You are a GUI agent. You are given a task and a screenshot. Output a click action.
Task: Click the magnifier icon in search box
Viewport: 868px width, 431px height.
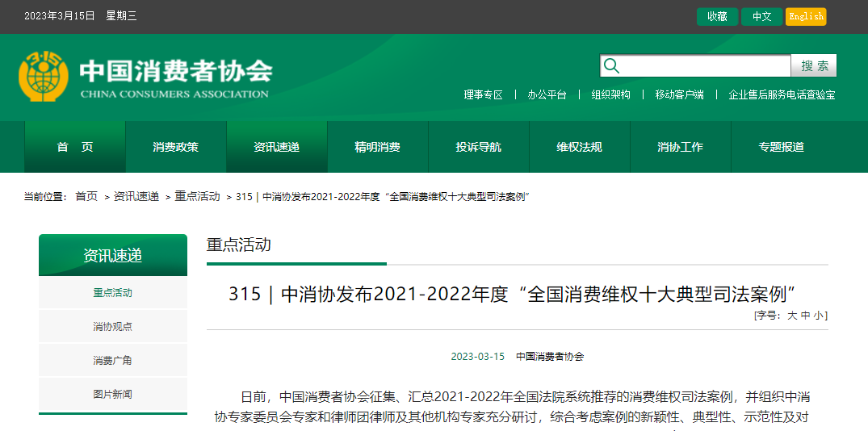pyautogui.click(x=611, y=66)
